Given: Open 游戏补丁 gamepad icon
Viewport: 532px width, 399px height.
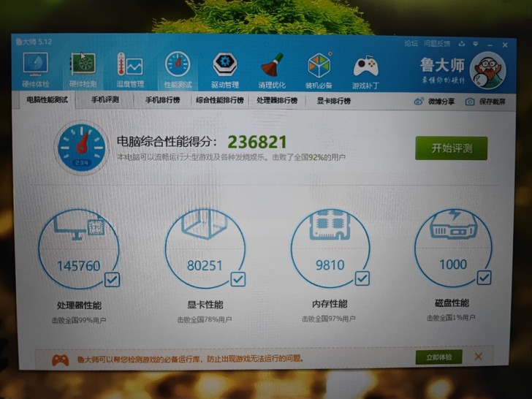Looking at the screenshot, I should [x=365, y=72].
